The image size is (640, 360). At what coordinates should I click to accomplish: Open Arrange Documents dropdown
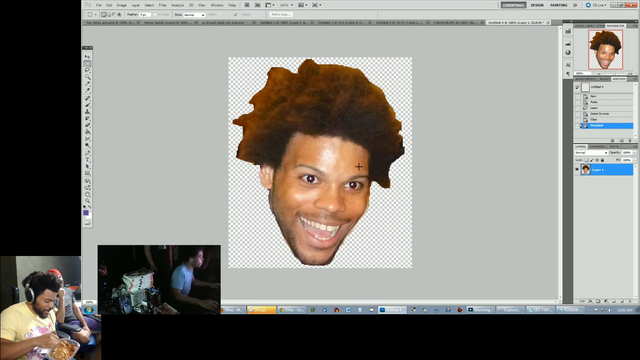(x=303, y=5)
